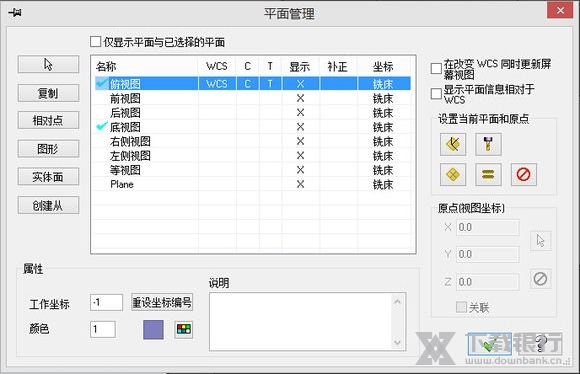This screenshot has width=580, height=374.
Task: Select the 前视图 row
Action: [x=253, y=98]
